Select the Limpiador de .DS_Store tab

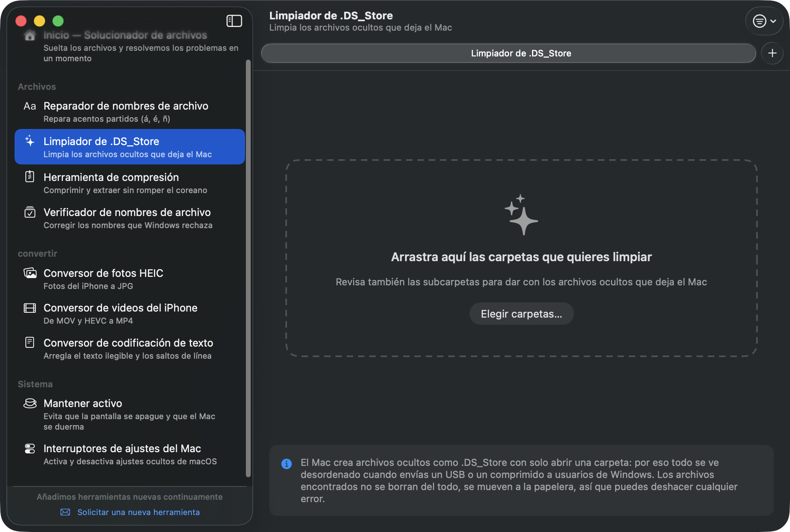pos(509,53)
